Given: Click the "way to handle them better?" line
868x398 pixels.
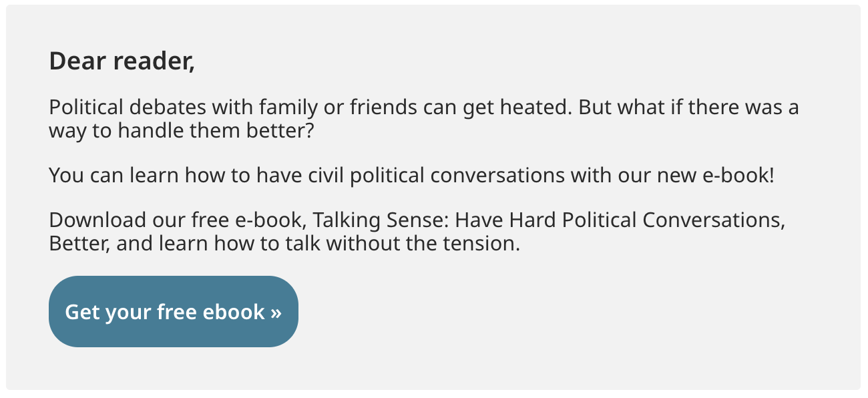Looking at the screenshot, I should [181, 130].
